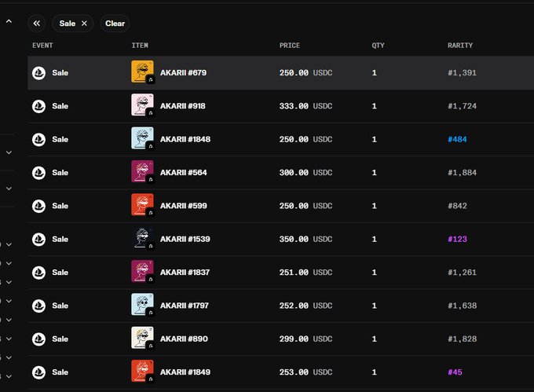Open the AKARII #1539 dark thumbnail
The image size is (534, 392).
(142, 238)
